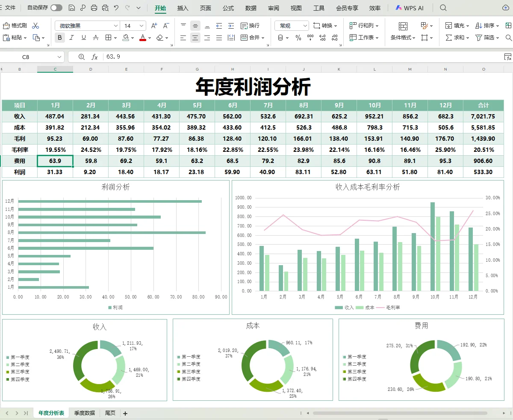Undo the last action

click(x=116, y=8)
